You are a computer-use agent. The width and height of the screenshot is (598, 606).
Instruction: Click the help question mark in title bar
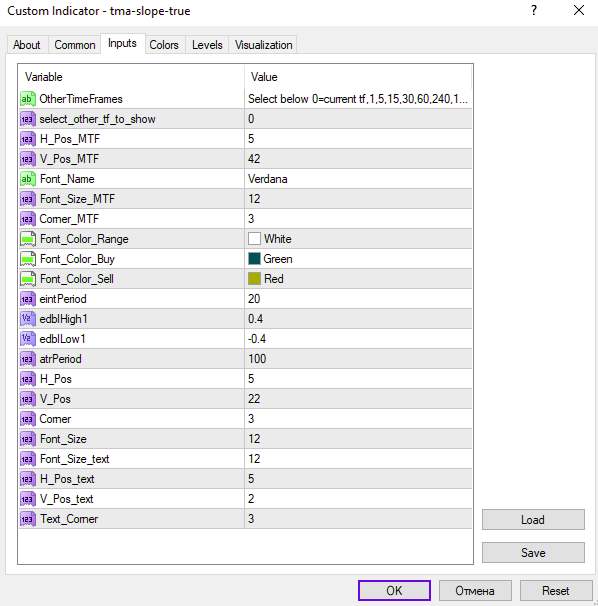tap(534, 10)
